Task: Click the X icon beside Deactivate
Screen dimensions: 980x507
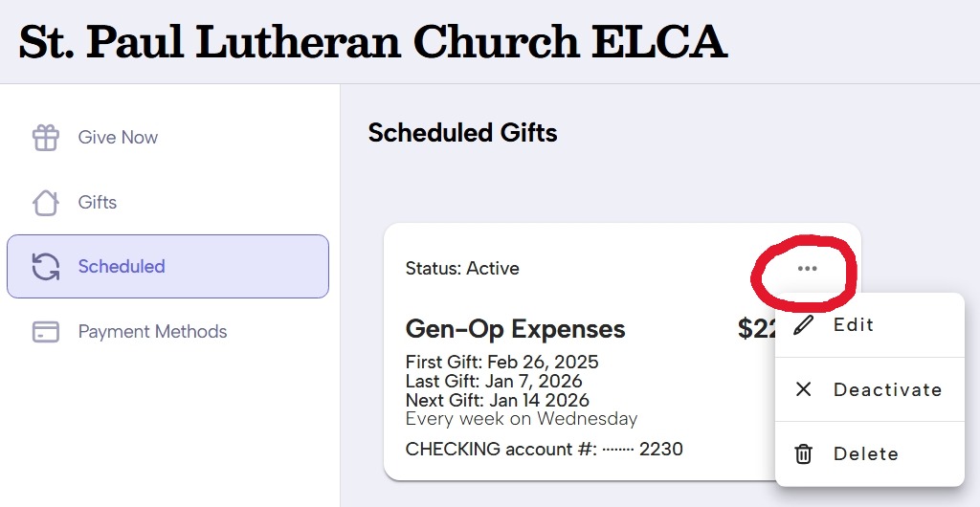Action: coord(804,389)
